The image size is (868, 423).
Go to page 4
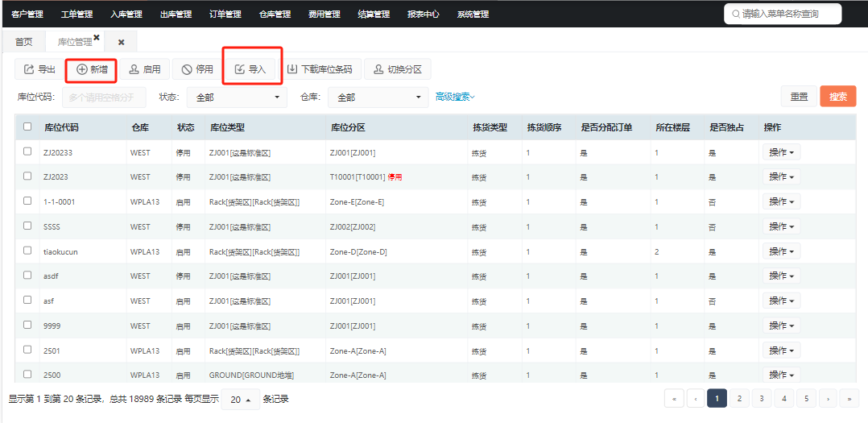click(x=784, y=399)
